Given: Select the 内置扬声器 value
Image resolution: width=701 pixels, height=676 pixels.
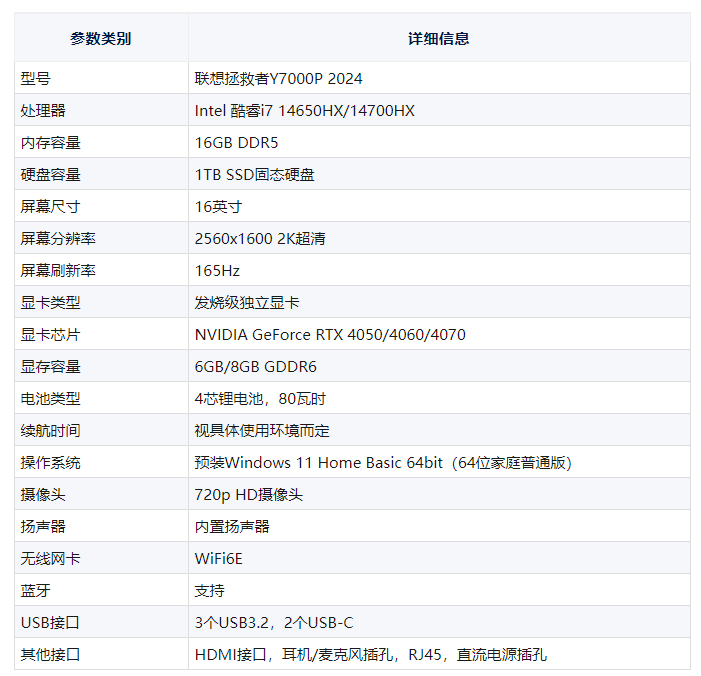Looking at the screenshot, I should 232,526.
